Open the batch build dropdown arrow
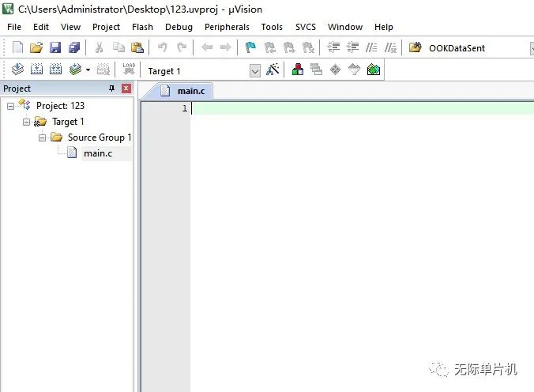Screen dimensions: 534x392 click(x=88, y=70)
